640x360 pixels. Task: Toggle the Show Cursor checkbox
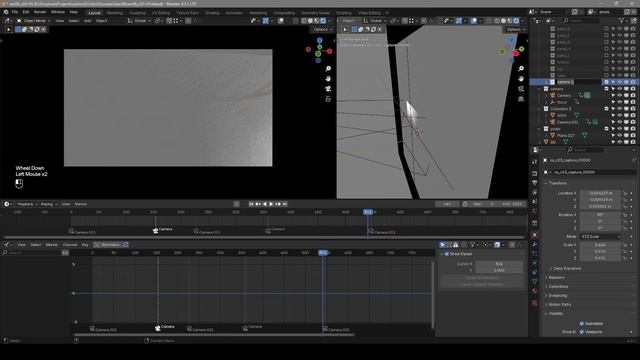(x=447, y=254)
